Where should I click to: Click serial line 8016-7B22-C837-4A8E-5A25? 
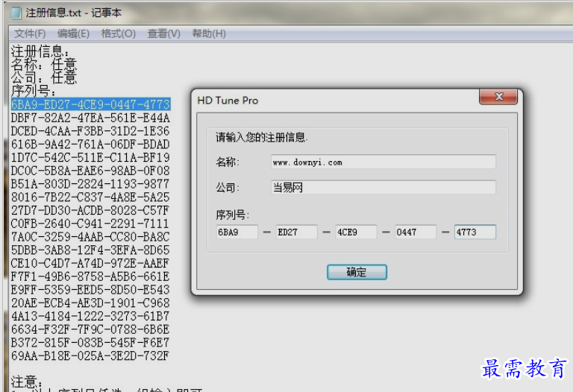(x=90, y=197)
